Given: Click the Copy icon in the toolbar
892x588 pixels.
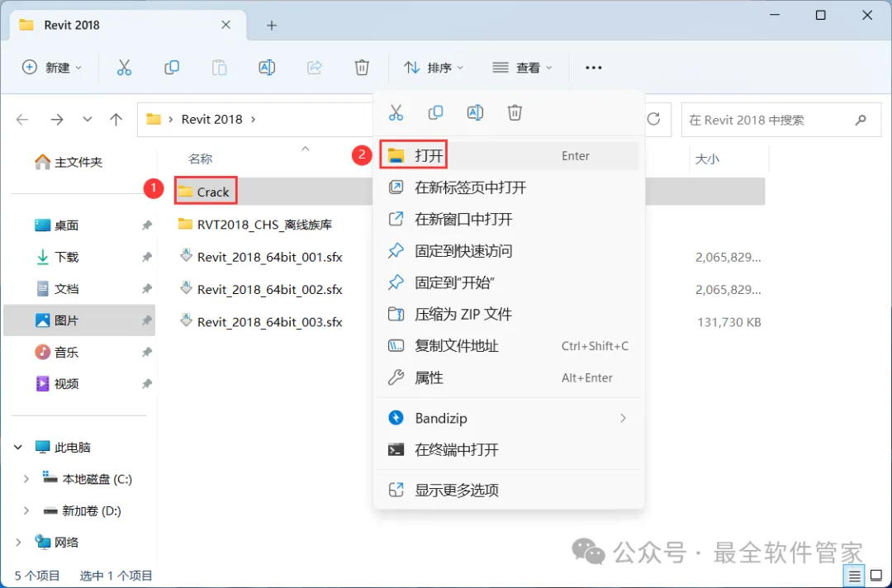Looking at the screenshot, I should coord(171,68).
